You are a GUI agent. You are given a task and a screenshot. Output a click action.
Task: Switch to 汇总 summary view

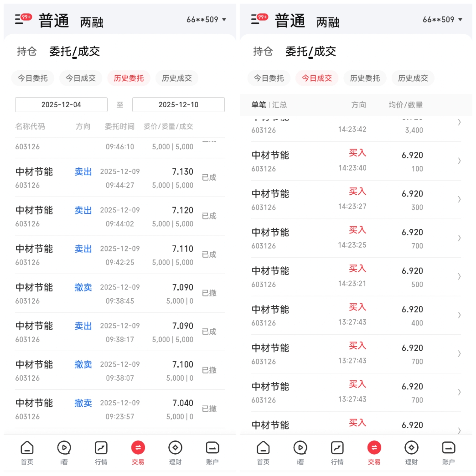pyautogui.click(x=279, y=105)
